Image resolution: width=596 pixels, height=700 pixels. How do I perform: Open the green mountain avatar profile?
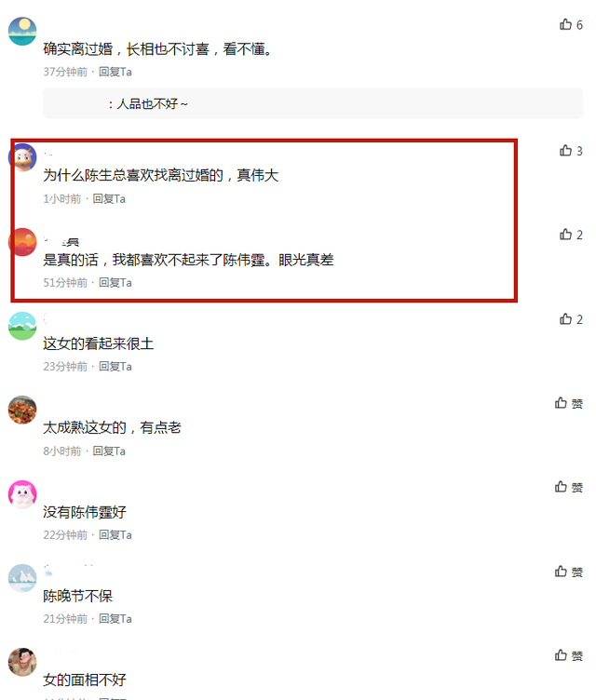22,326
